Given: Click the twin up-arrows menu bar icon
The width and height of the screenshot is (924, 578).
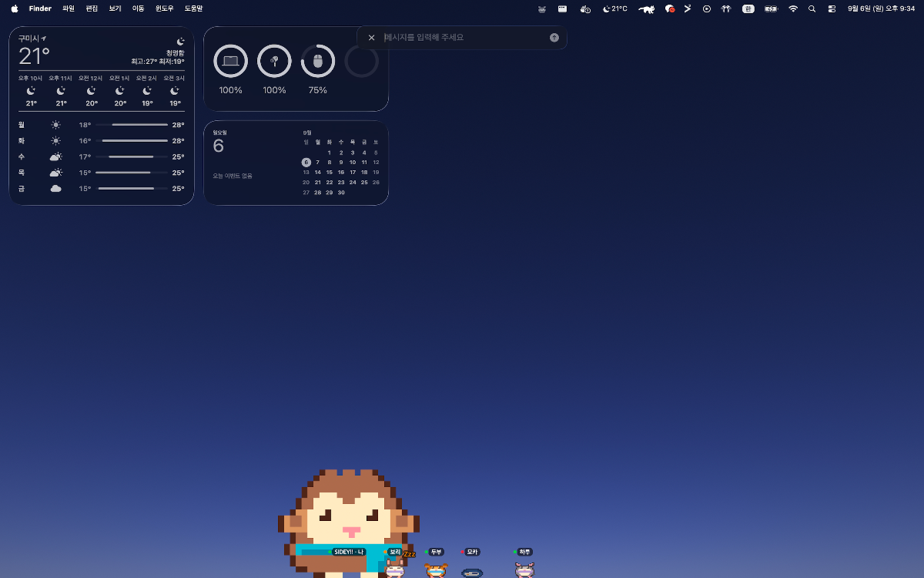Looking at the screenshot, I should 726,8.
